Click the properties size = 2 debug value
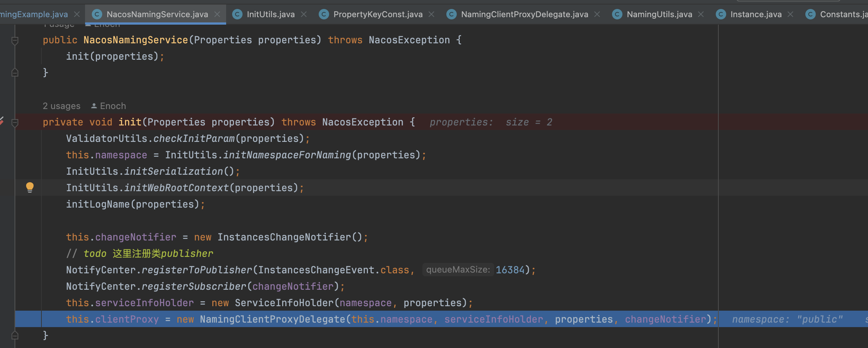This screenshot has width=868, height=348. [491, 122]
